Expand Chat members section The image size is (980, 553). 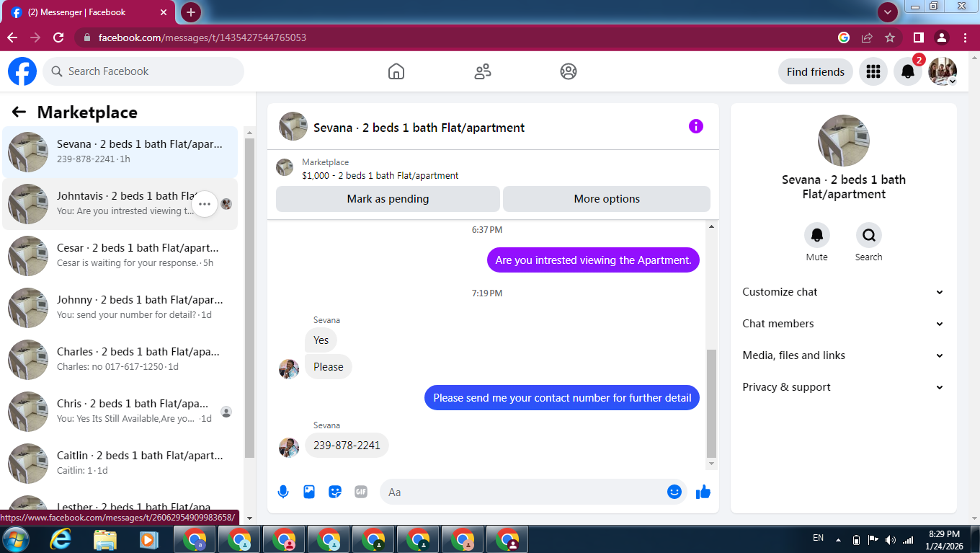click(x=843, y=324)
